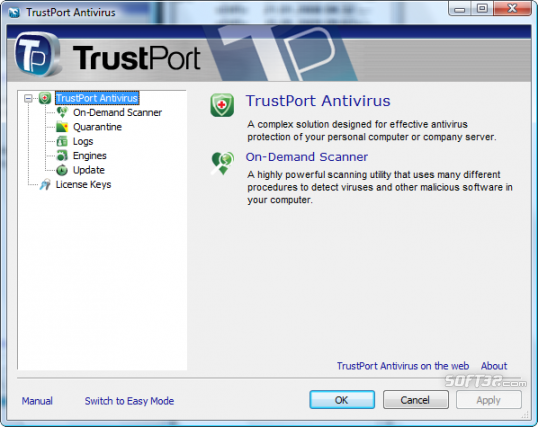Click the TrustPort Antivirus heading link
Viewport: 538px width, 427px height.
pos(318,101)
